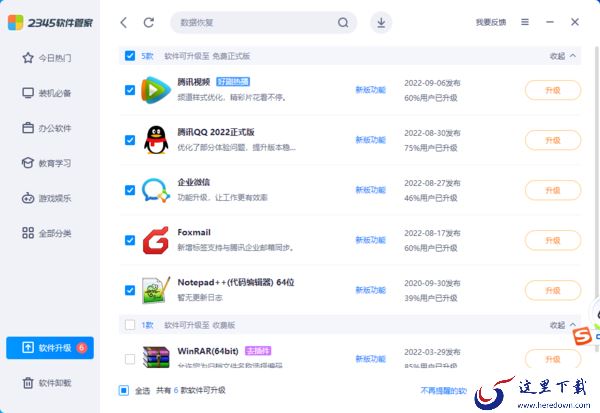Uncheck the 5款 group checkbox

[x=130, y=56]
